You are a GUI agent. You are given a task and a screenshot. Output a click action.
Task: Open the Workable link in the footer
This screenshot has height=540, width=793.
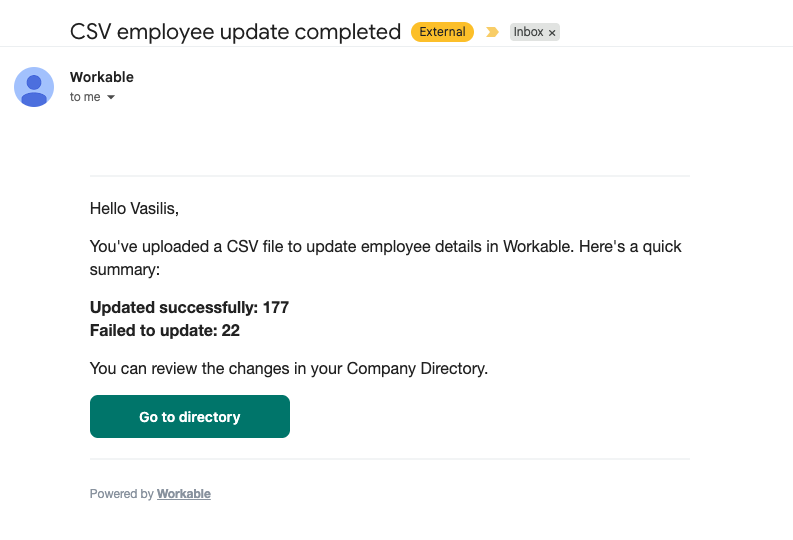(184, 494)
